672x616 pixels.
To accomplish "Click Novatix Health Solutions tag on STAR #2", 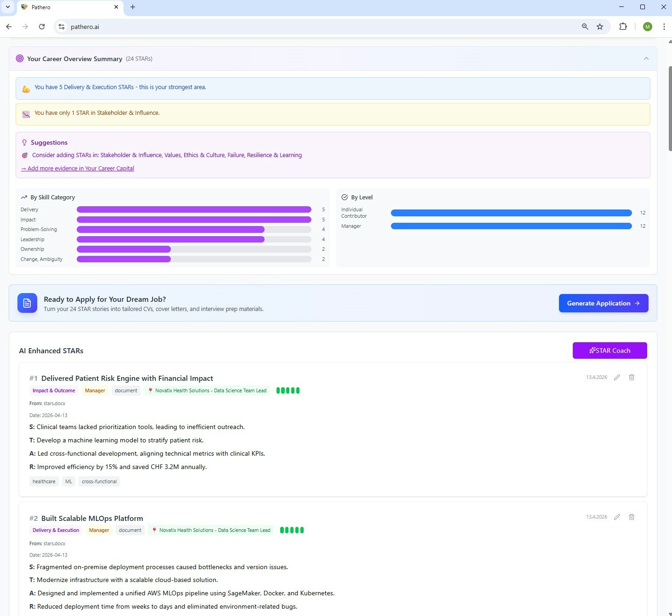I will point(211,530).
